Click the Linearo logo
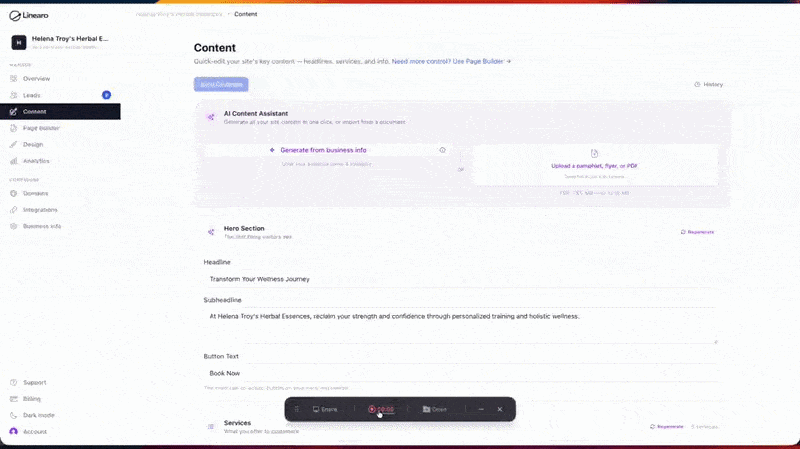Screen dimensions: 800x449 pos(29,16)
